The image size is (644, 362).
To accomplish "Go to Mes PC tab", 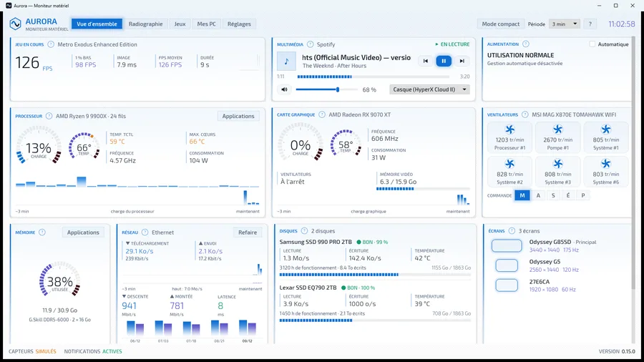I will pyautogui.click(x=206, y=24).
